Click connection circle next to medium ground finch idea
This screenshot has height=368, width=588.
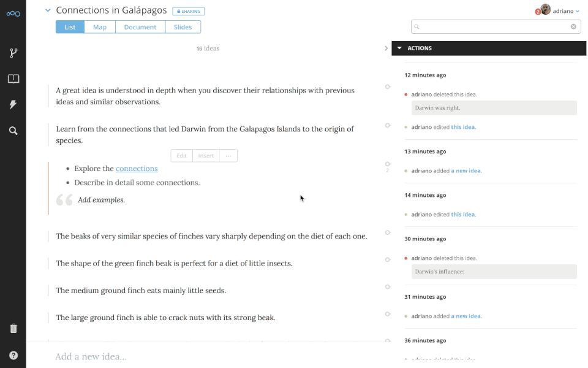(388, 287)
